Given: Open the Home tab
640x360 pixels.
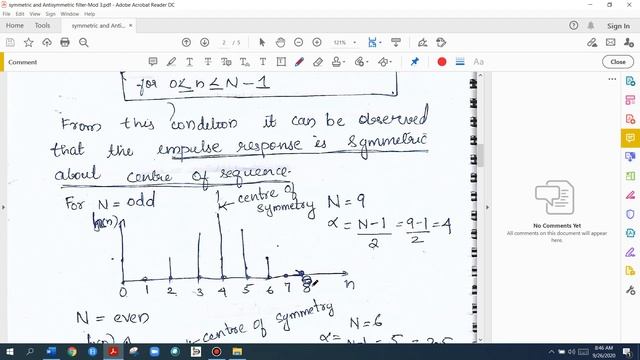Looking at the screenshot, I should (x=15, y=25).
